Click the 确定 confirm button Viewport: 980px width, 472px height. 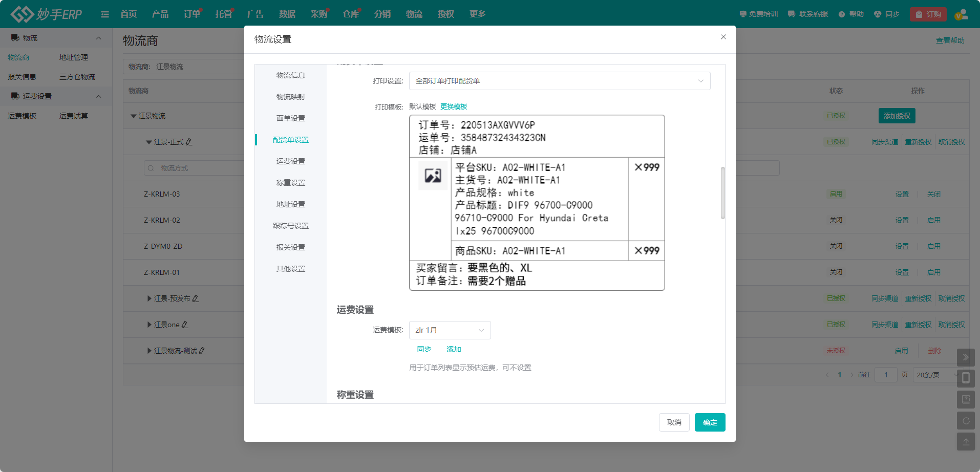tap(710, 422)
